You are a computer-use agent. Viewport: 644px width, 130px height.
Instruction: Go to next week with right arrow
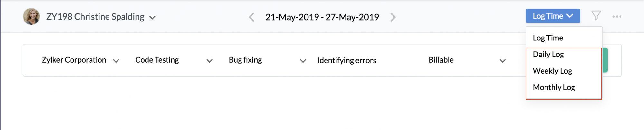(393, 17)
